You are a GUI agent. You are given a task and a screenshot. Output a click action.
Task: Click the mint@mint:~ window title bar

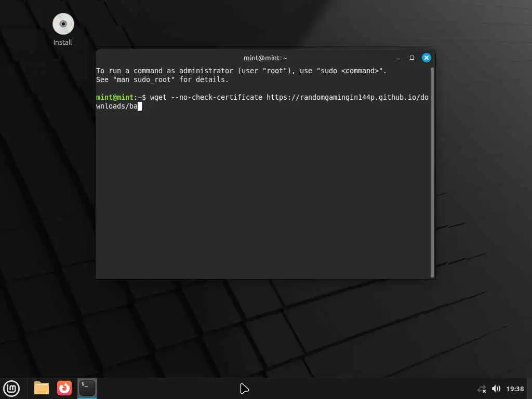[x=265, y=58]
